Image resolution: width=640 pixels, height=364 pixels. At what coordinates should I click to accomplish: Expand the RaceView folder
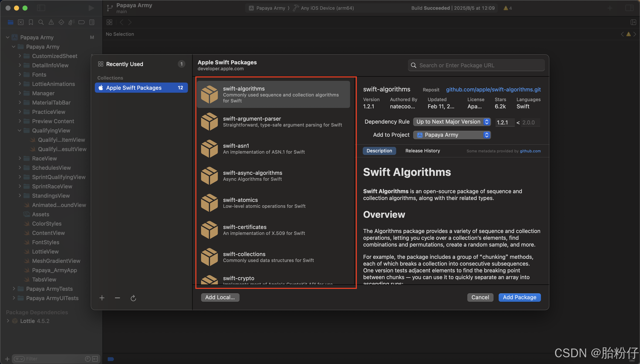[x=20, y=159]
